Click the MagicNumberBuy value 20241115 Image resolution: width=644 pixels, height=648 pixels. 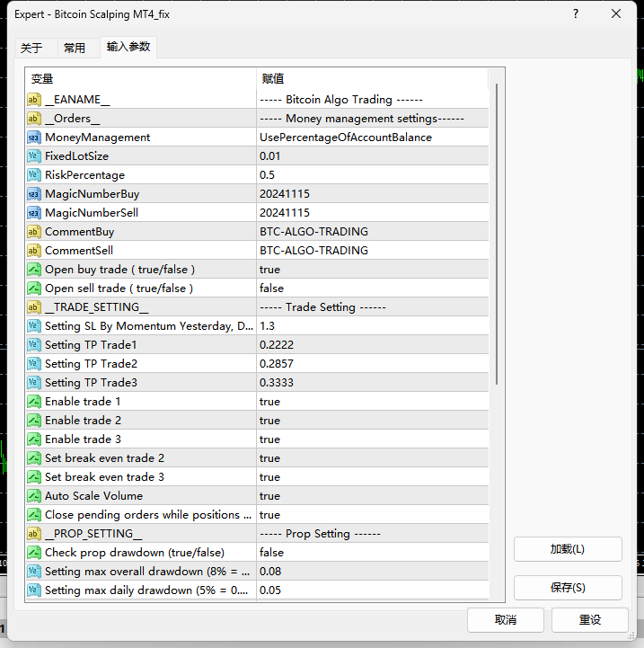(285, 194)
